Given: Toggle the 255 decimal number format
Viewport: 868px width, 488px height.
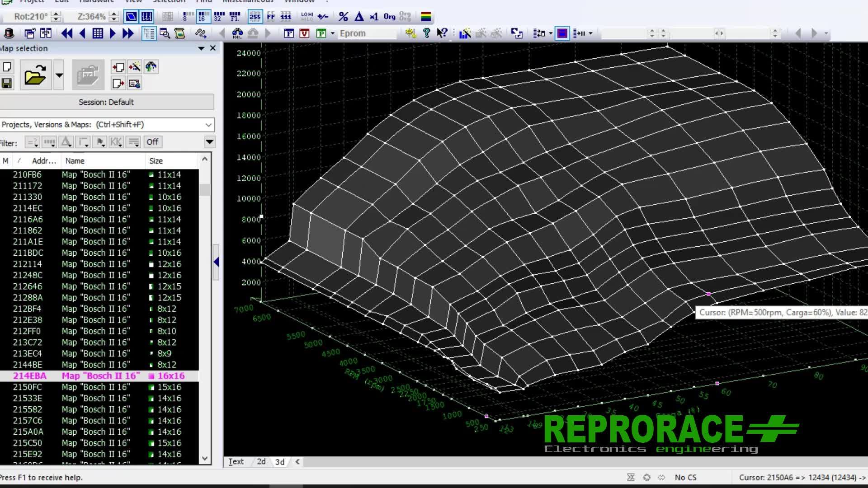Looking at the screenshot, I should point(255,17).
